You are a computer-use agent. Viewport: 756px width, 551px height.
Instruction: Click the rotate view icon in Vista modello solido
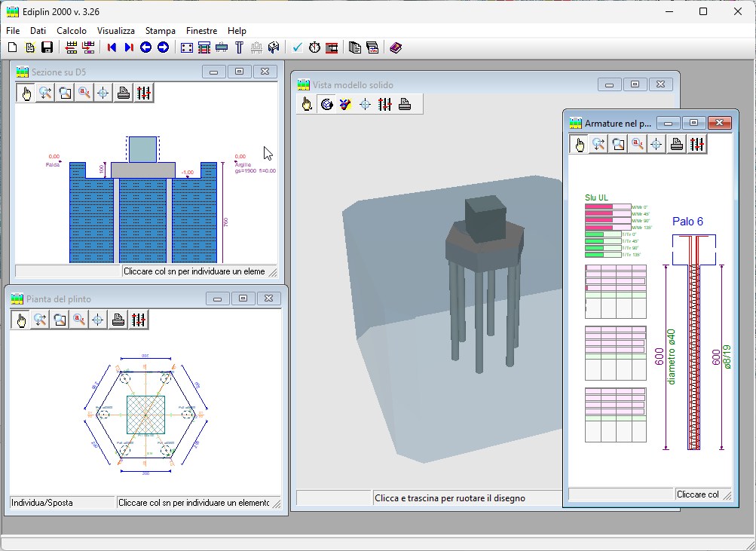click(326, 105)
